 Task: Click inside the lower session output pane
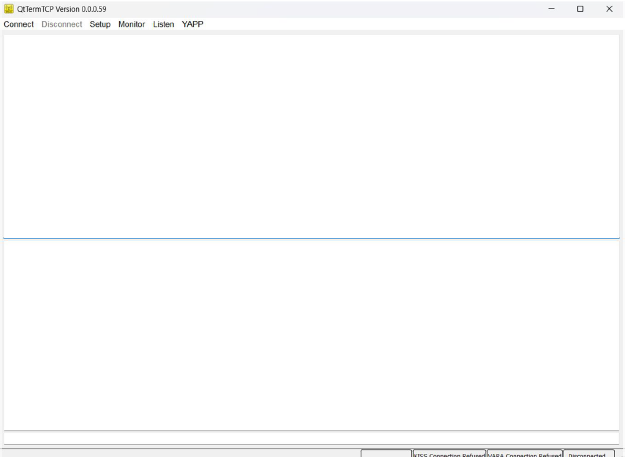[x=311, y=334]
